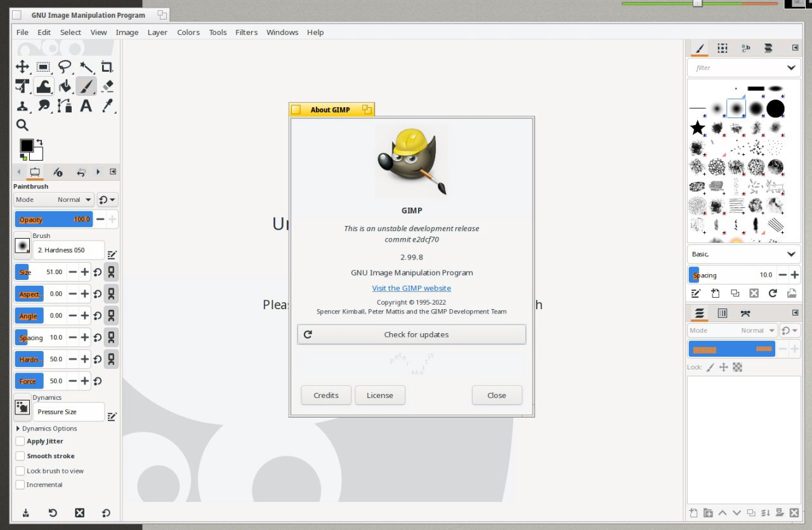Edit the brush in the Brushes panel footer
This screenshot has height=530, width=812.
coord(696,293)
